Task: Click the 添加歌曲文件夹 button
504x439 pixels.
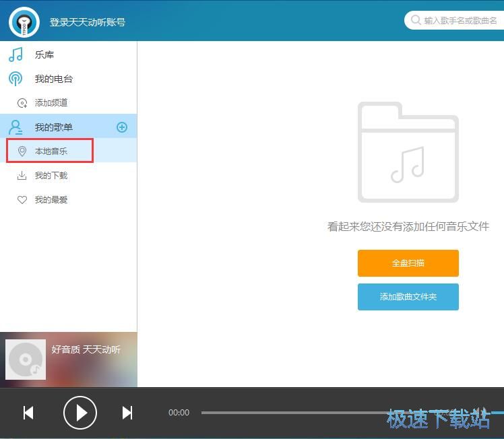Action: pos(408,297)
